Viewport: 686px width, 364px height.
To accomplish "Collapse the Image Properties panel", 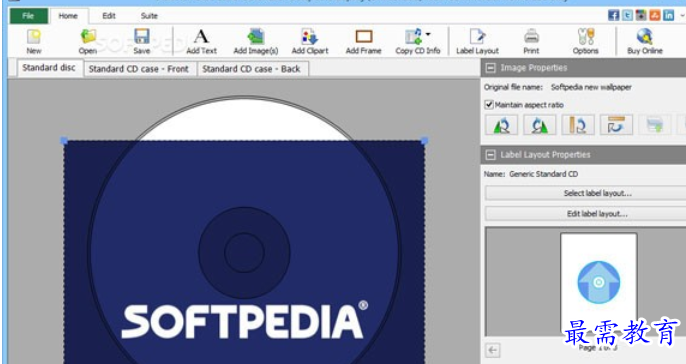I will tap(491, 68).
